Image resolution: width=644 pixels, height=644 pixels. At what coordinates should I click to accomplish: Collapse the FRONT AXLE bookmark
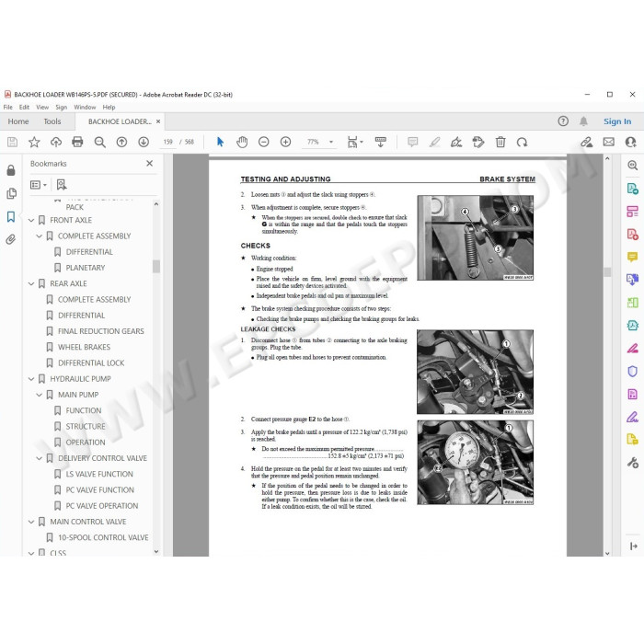pyautogui.click(x=31, y=221)
